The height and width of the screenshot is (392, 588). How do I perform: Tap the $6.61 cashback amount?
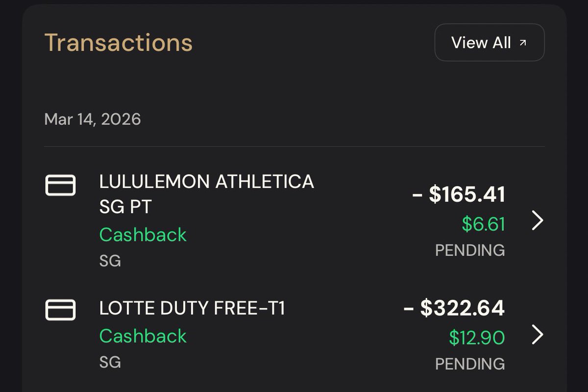[x=483, y=224]
